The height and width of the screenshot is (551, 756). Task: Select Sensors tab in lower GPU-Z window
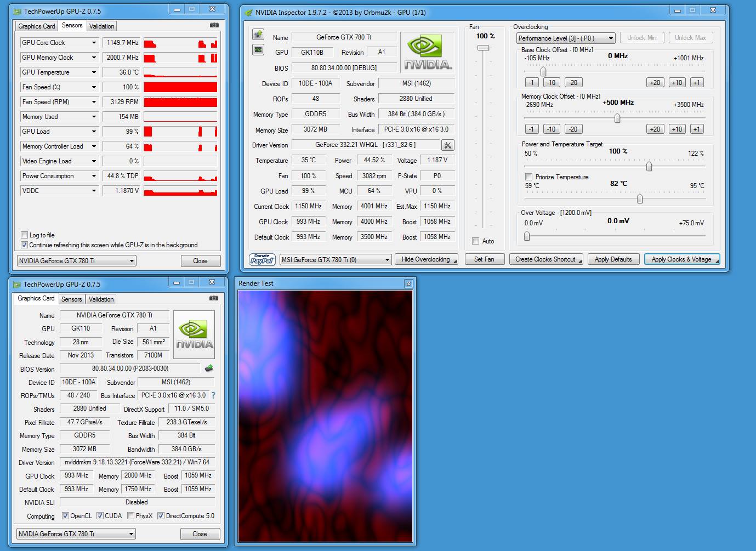click(72, 299)
